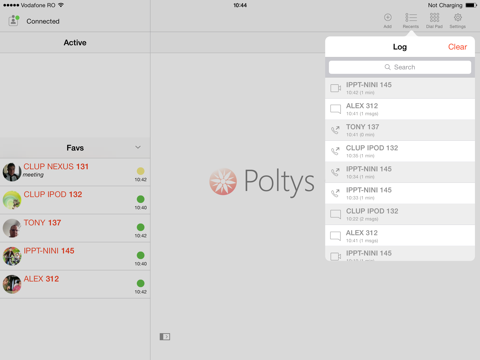Tap the outgoing call icon for IPPT-NINI 145 at 10:33
This screenshot has width=480, height=360.
click(335, 193)
